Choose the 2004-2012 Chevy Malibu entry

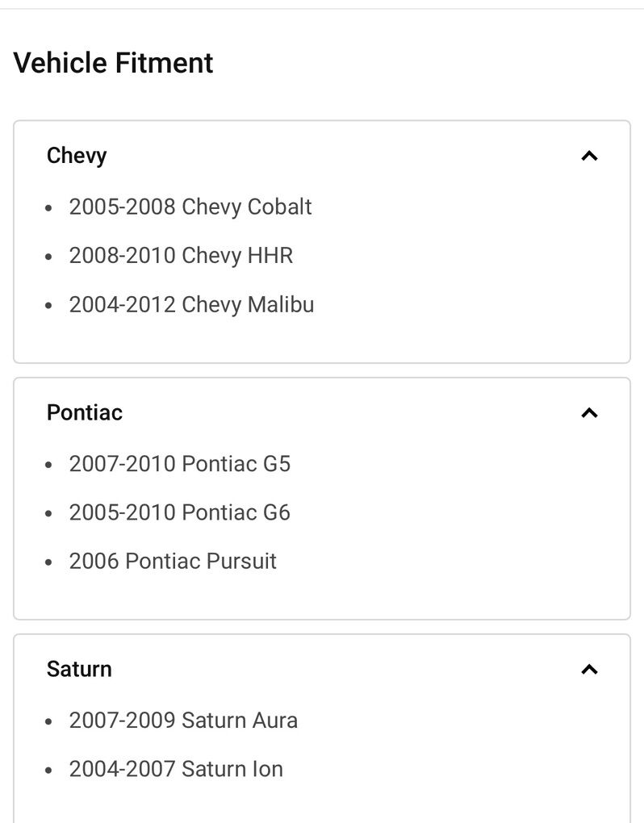(x=191, y=305)
